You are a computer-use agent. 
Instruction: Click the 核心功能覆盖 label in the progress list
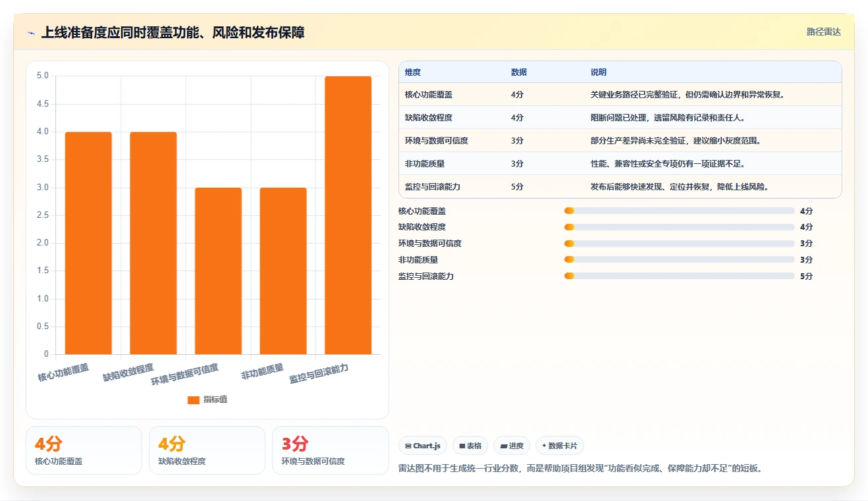coord(422,211)
